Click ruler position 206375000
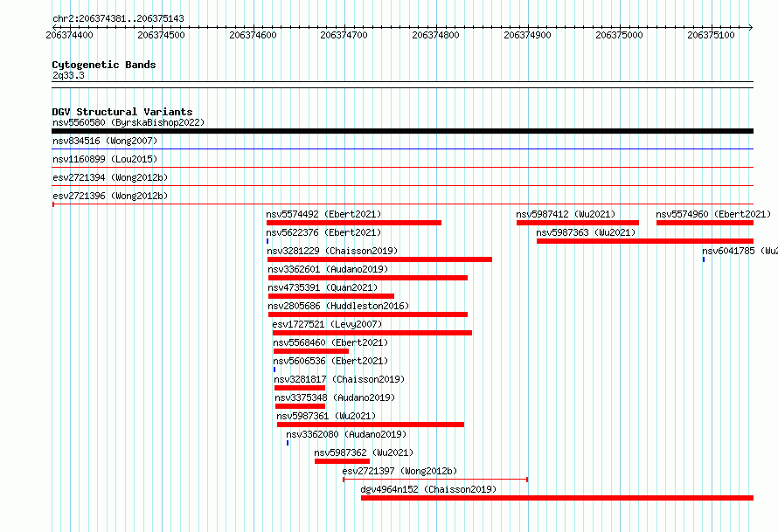This screenshot has height=532, width=778. pos(619,35)
